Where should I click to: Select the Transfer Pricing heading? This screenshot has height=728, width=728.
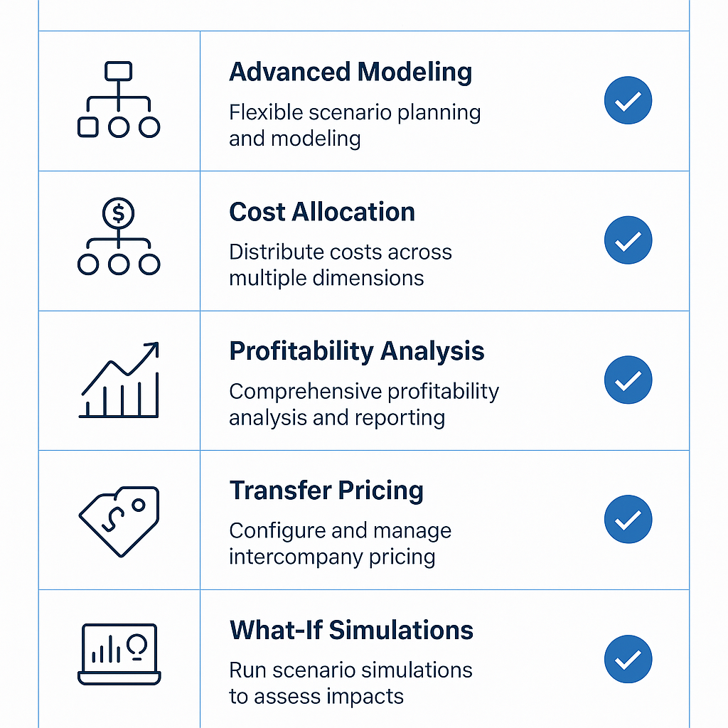pos(326,491)
